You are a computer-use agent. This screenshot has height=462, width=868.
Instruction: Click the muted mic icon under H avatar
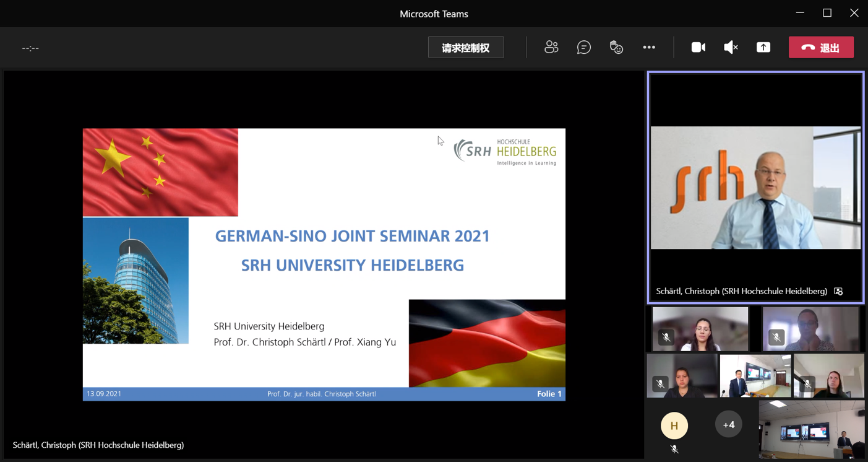click(674, 450)
